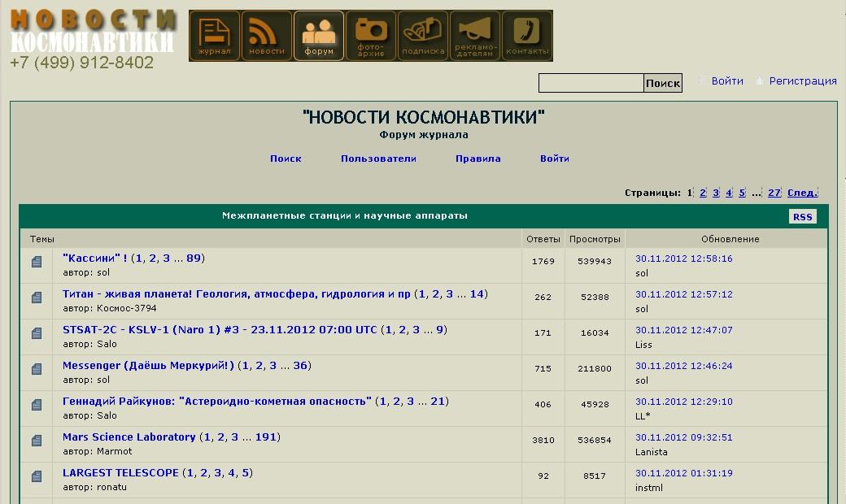Open Регистрация link at top right
This screenshot has height=504, width=846.
(802, 81)
